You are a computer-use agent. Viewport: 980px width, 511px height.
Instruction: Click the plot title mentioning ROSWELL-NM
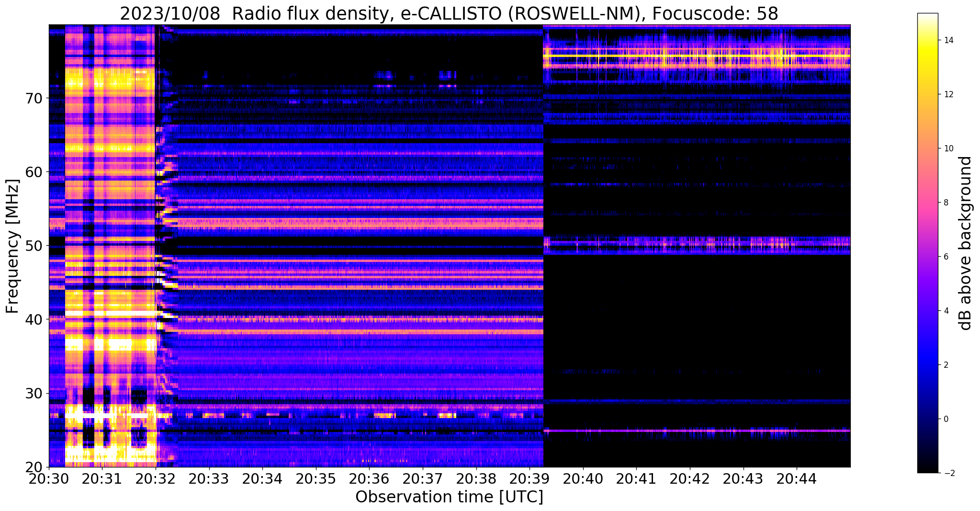click(x=449, y=13)
